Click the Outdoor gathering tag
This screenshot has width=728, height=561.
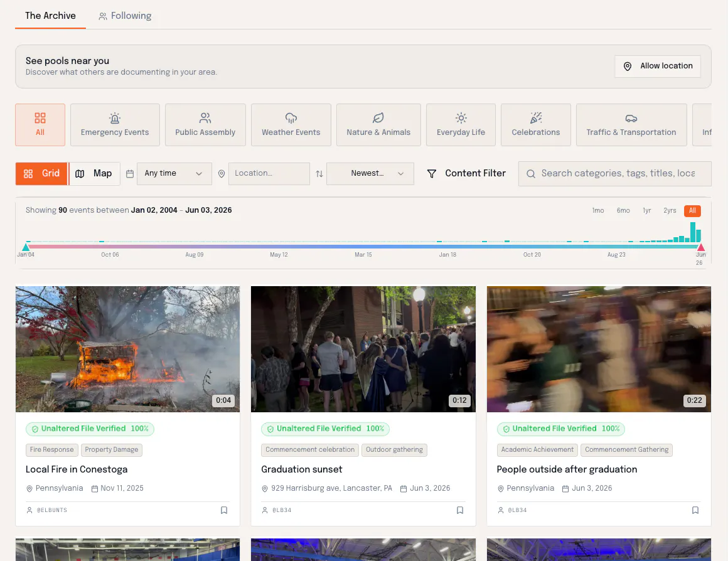click(x=394, y=449)
